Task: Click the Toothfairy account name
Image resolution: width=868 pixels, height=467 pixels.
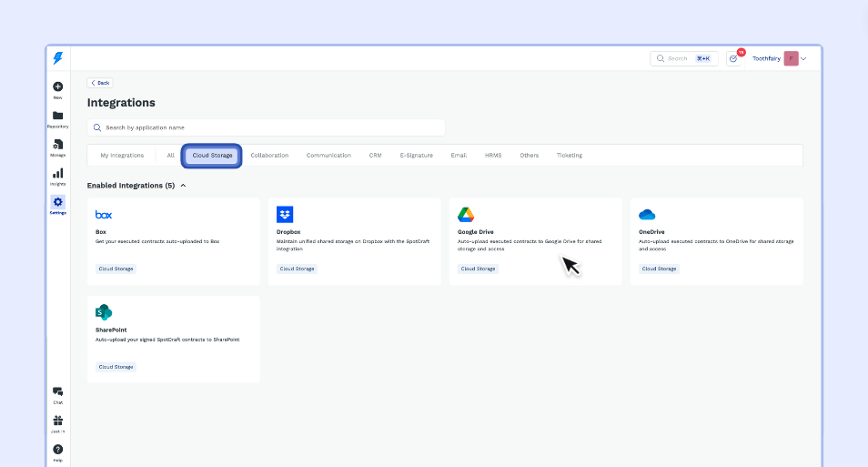Action: [766, 59]
